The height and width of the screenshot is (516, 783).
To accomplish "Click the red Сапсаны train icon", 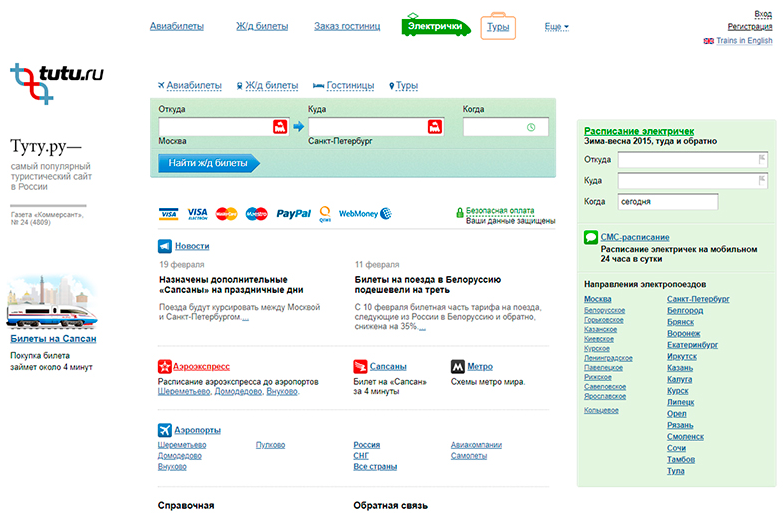I will coord(360,367).
